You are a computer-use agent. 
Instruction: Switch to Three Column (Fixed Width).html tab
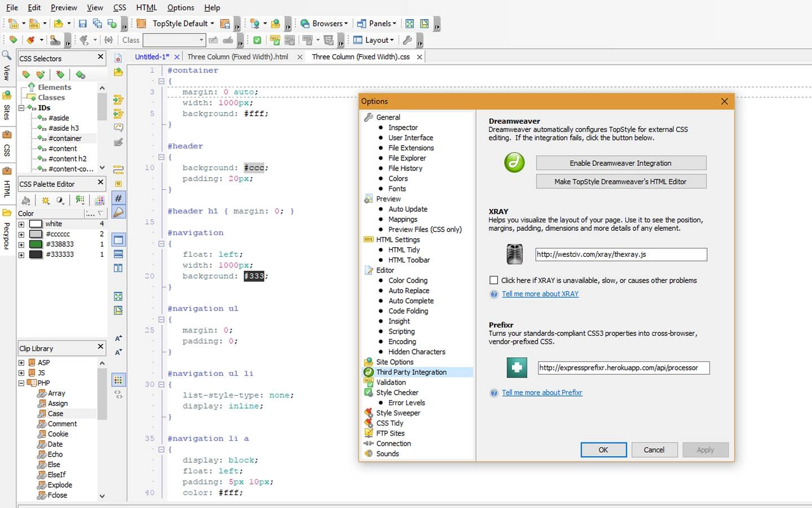click(237, 56)
